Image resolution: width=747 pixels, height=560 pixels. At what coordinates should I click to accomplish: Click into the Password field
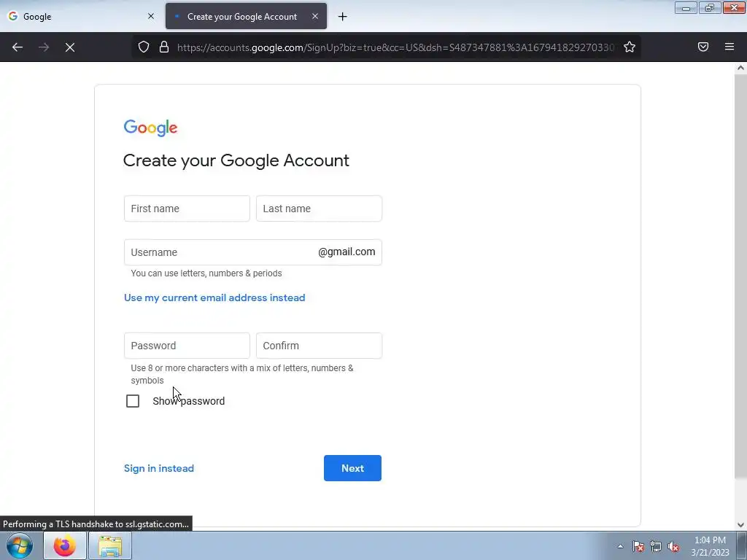coord(187,346)
